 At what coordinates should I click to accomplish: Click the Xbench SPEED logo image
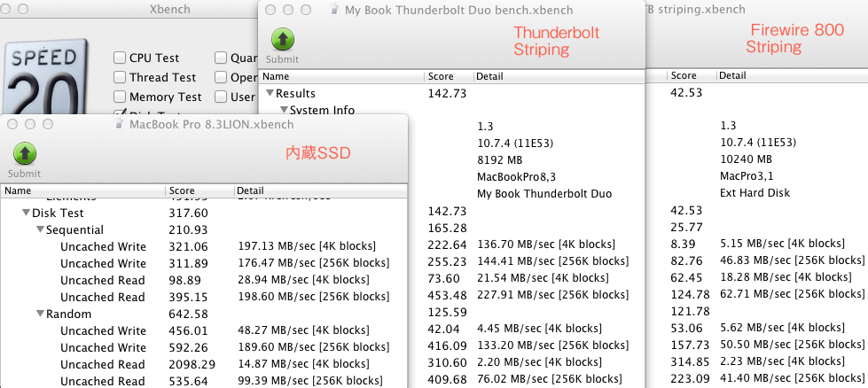click(44, 75)
